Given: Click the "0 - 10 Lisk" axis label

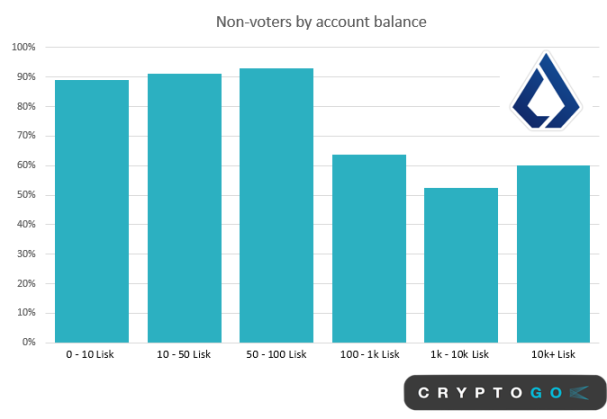Looking at the screenshot, I should 92,356.
